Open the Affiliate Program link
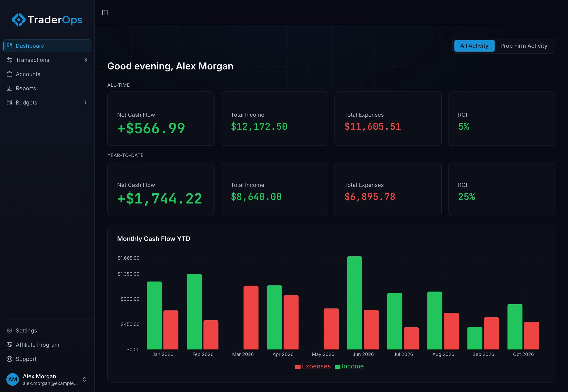 [x=47, y=345]
